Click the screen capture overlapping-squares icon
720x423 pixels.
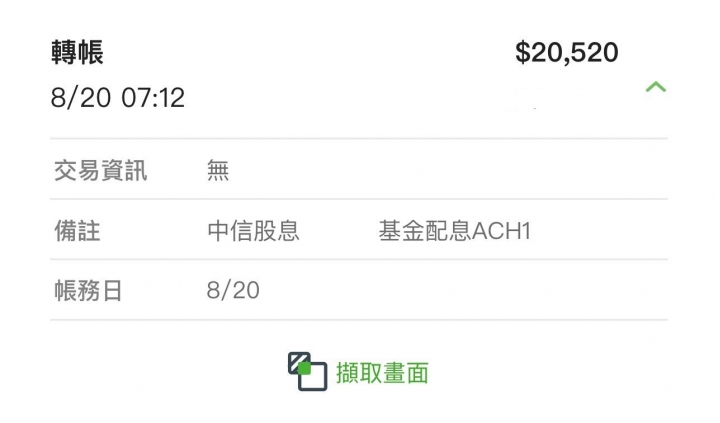coord(308,371)
